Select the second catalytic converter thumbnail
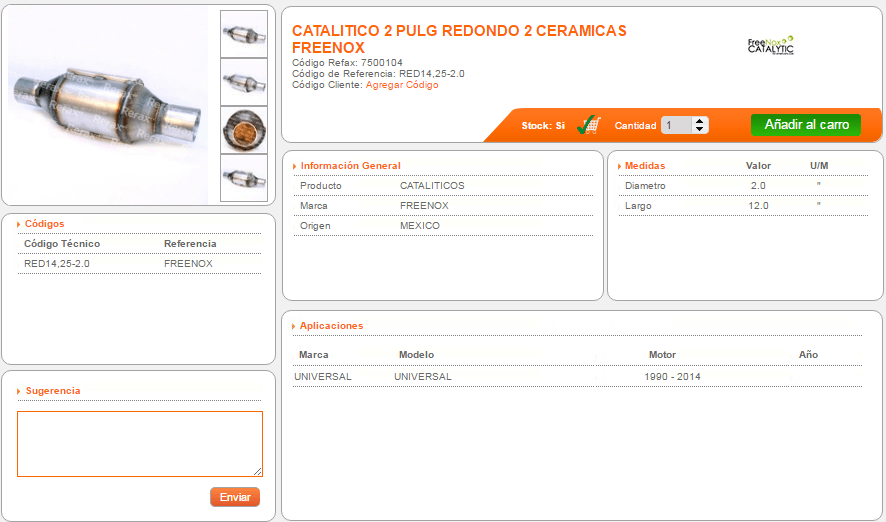Screen dimensions: 886x522 pyautogui.click(x=244, y=82)
